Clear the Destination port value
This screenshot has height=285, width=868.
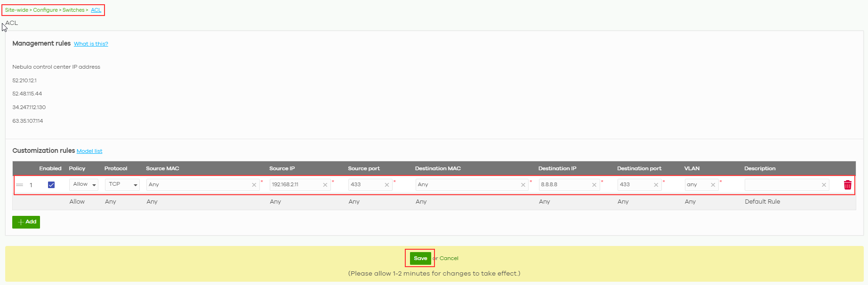tap(656, 185)
